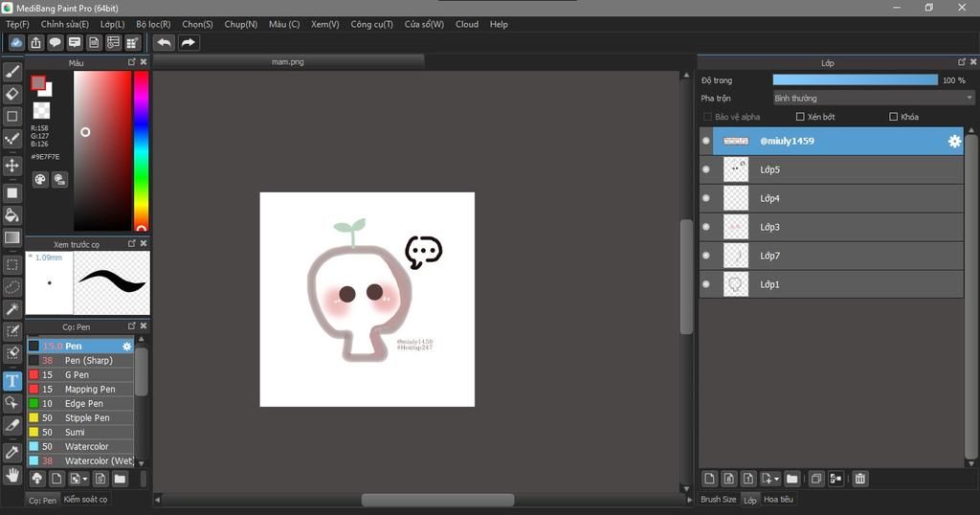Select the Sumi brush
This screenshot has width=980, height=515.
[x=80, y=433]
